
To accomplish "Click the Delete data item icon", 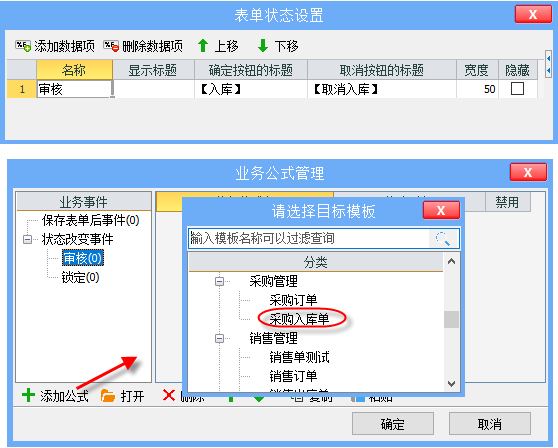I will [x=111, y=46].
